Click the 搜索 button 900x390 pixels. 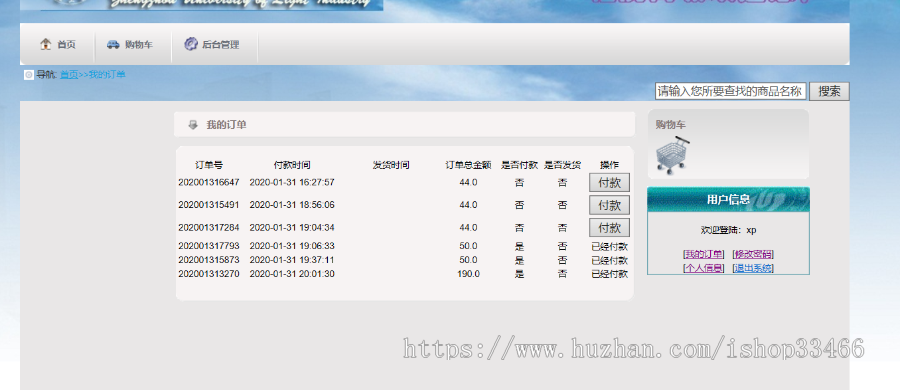(829, 91)
